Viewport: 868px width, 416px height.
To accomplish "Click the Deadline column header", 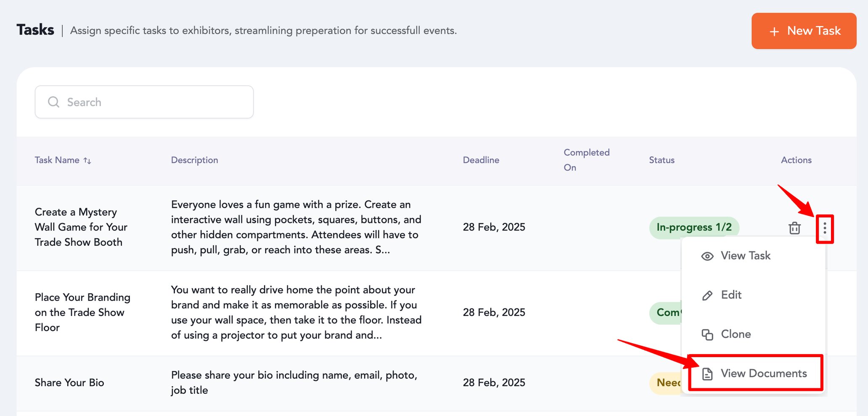I will coord(481,160).
